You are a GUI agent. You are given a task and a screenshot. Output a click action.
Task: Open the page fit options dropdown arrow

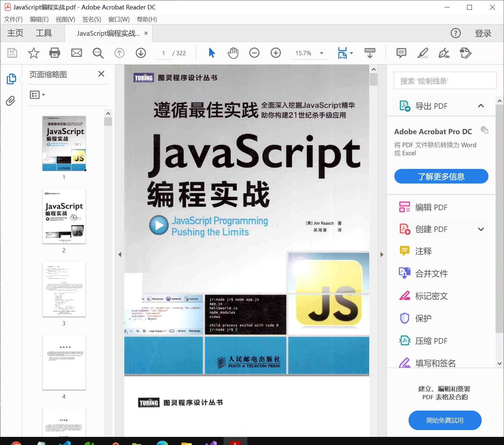[351, 53]
